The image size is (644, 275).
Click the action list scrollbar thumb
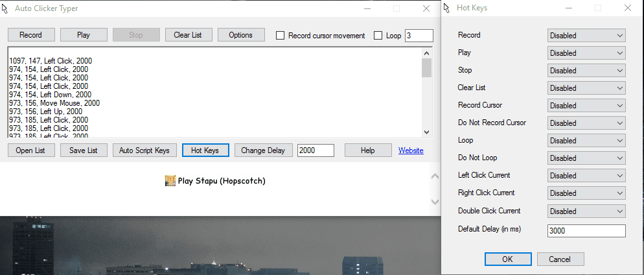click(427, 68)
